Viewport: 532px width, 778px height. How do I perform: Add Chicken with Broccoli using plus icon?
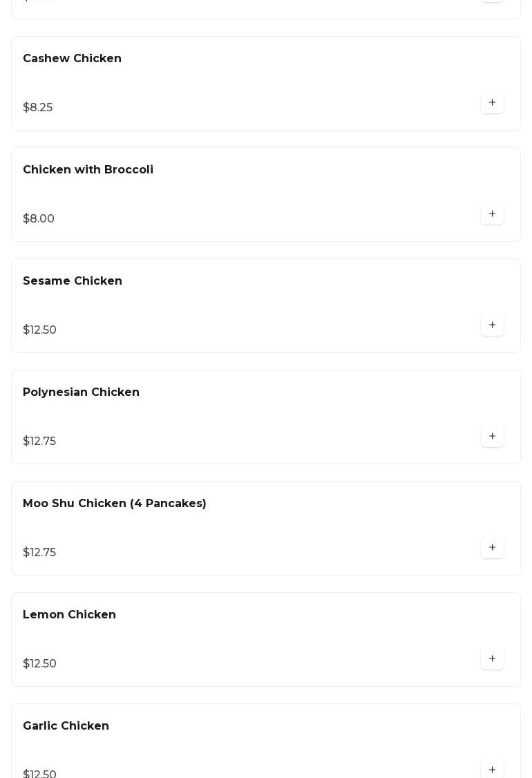(x=492, y=214)
